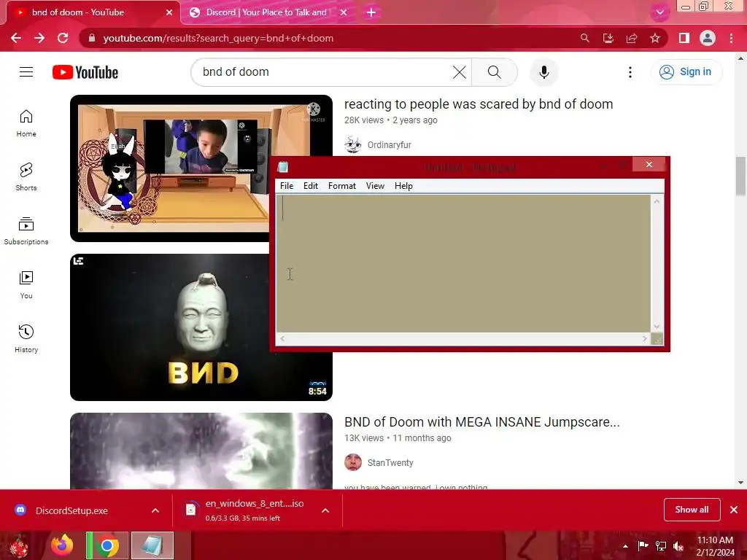Screen dimensions: 747x560
Task: Click the YouTube page vertical scrollbar thumb
Action: pos(740,176)
